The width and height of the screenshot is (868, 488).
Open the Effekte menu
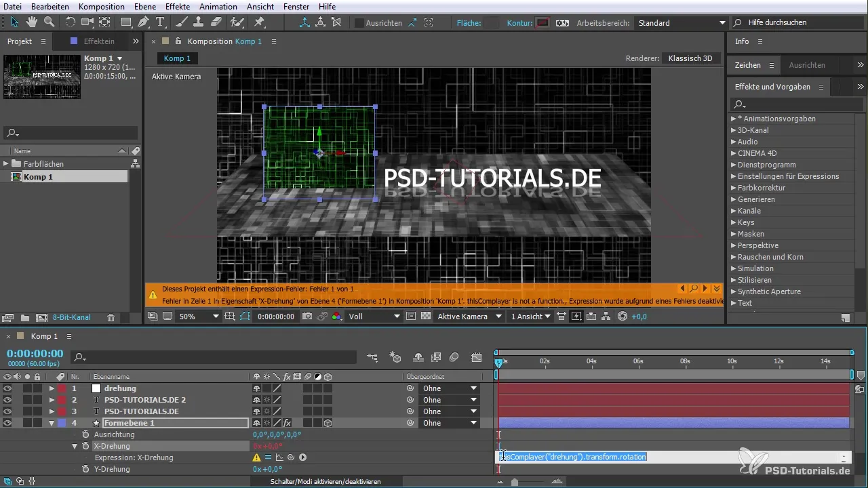(178, 6)
